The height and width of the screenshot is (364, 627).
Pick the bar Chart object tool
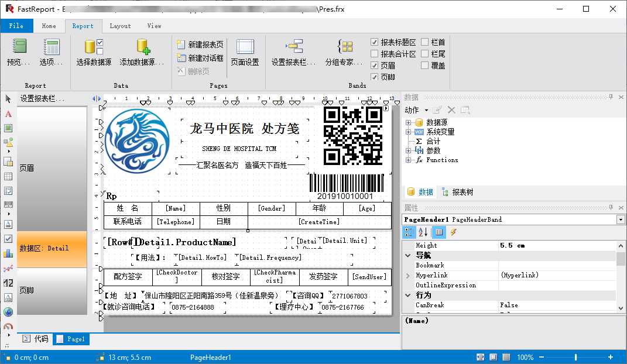[8, 253]
